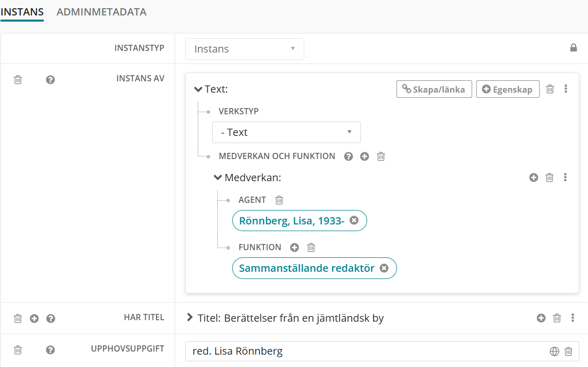Open help for Instans av

[x=50, y=80]
